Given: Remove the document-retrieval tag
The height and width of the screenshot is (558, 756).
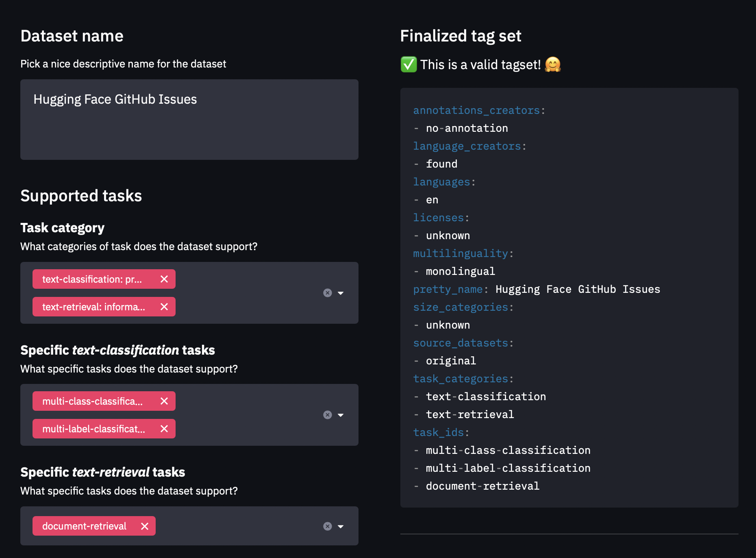Looking at the screenshot, I should click(x=144, y=526).
